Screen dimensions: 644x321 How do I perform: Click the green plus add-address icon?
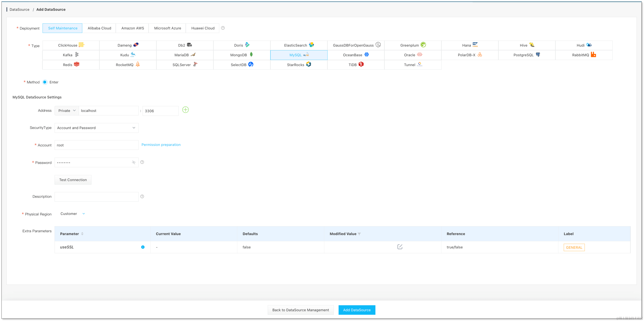click(x=185, y=110)
